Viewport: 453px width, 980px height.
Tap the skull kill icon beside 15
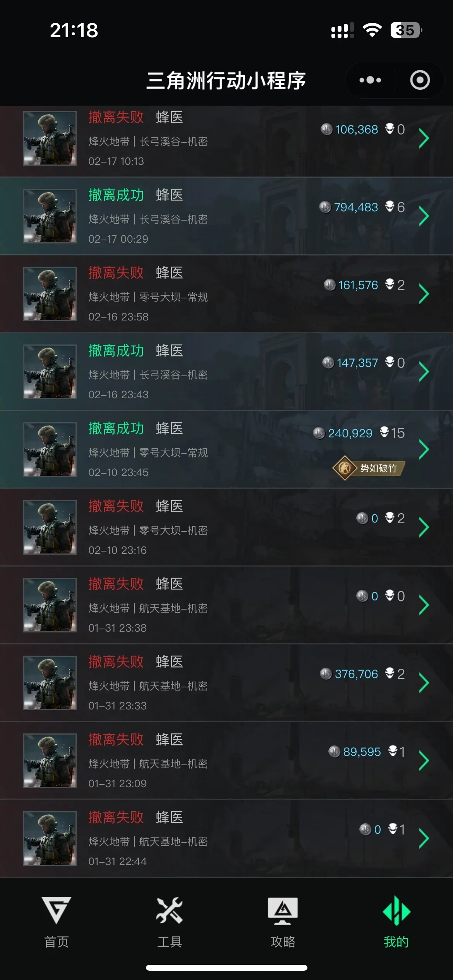click(x=384, y=432)
